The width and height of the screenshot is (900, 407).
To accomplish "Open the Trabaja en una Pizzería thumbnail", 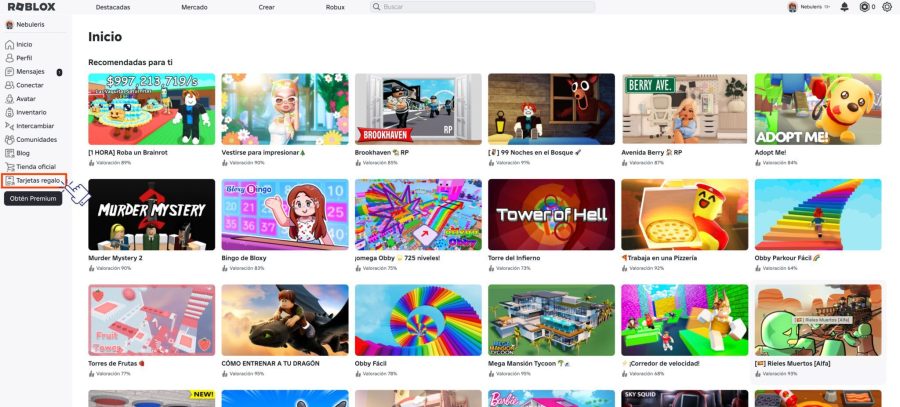I will click(x=685, y=215).
